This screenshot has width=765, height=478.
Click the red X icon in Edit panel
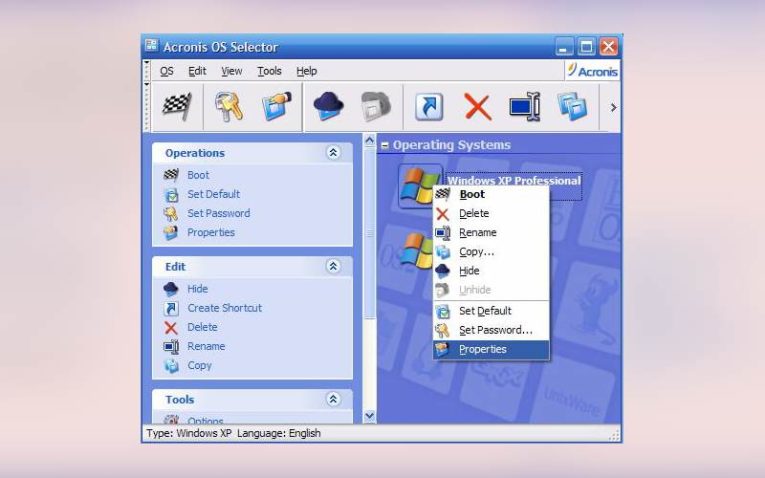click(171, 327)
